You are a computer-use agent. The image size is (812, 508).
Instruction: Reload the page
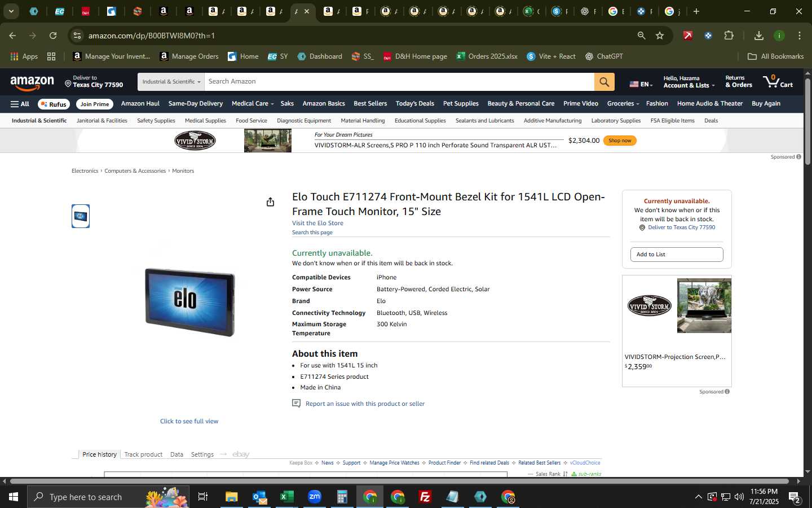coord(53,36)
